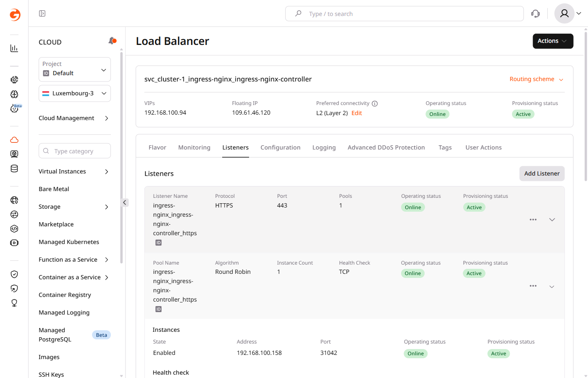Open the shield checkmark icon
This screenshot has width=588, height=378.
coord(14,274)
